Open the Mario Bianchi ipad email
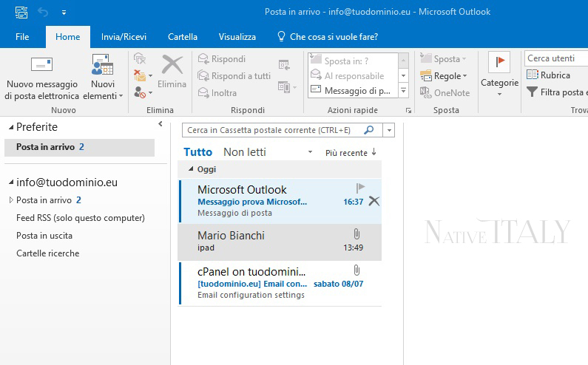This screenshot has height=365, width=588. coord(280,242)
